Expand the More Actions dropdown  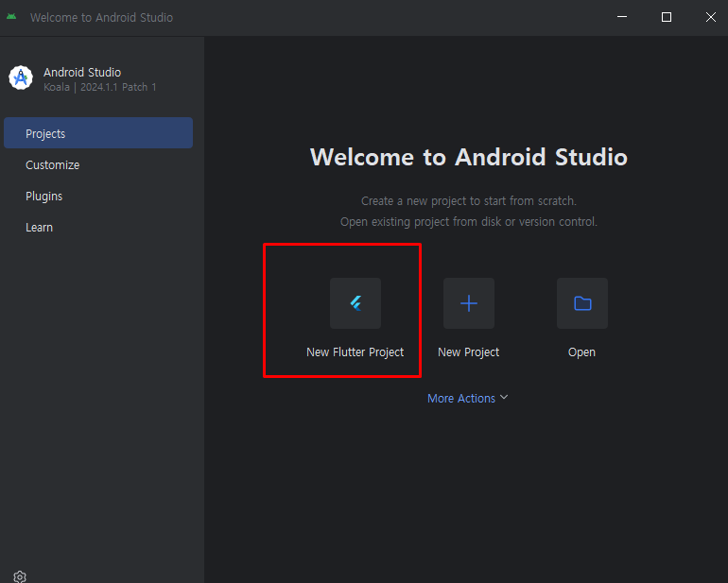click(x=468, y=398)
